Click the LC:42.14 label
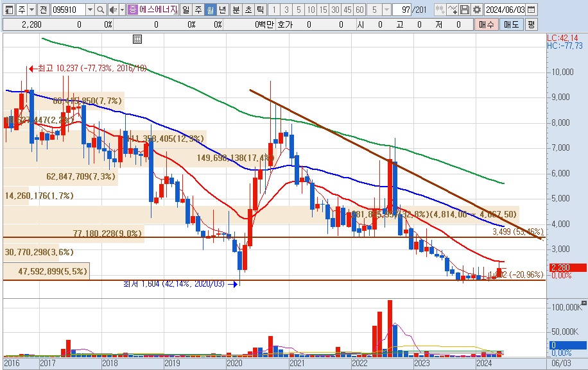This screenshot has width=588, height=370. coord(562,38)
